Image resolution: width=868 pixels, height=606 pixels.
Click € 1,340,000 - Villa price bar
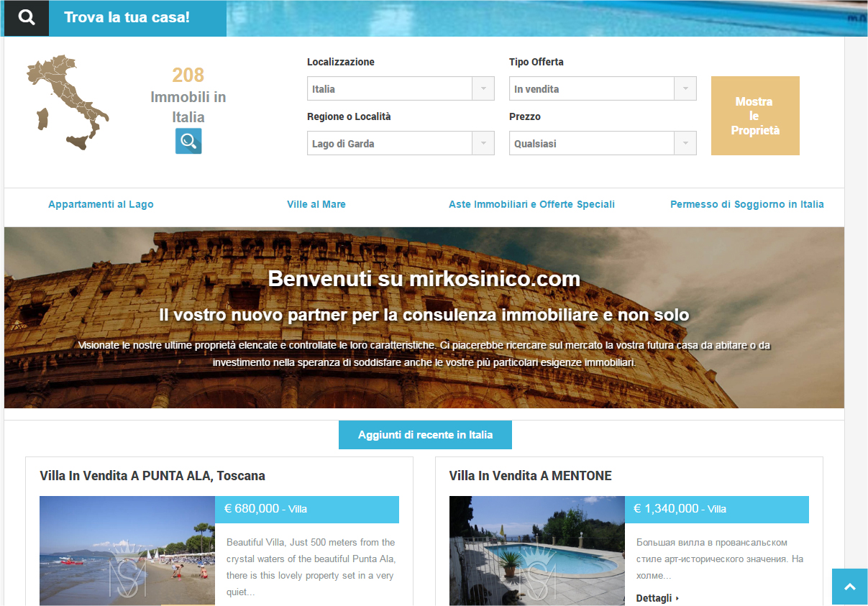pyautogui.click(x=717, y=509)
